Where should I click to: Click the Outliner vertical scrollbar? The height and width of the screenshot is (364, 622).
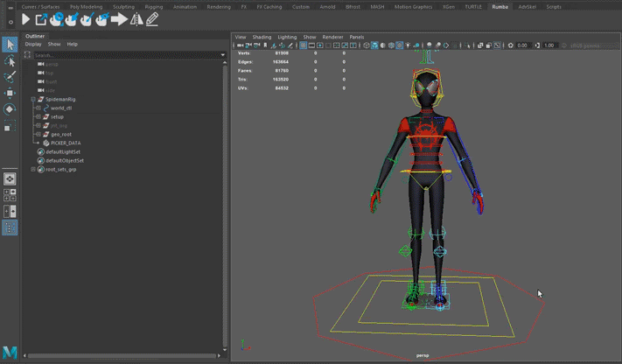click(x=225, y=205)
